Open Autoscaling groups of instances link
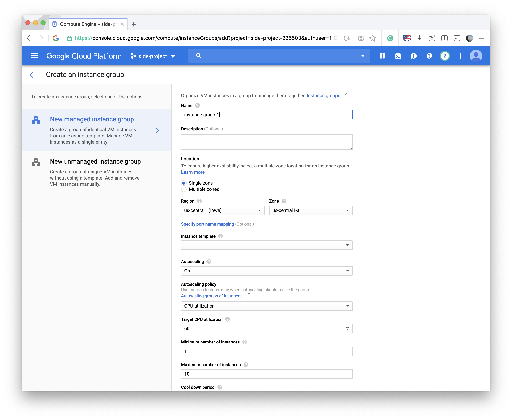This screenshot has height=420, width=512. point(212,296)
